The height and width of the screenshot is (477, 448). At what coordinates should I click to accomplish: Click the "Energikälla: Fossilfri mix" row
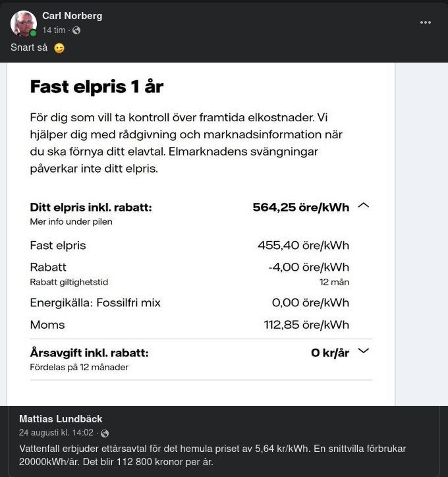[x=96, y=303]
